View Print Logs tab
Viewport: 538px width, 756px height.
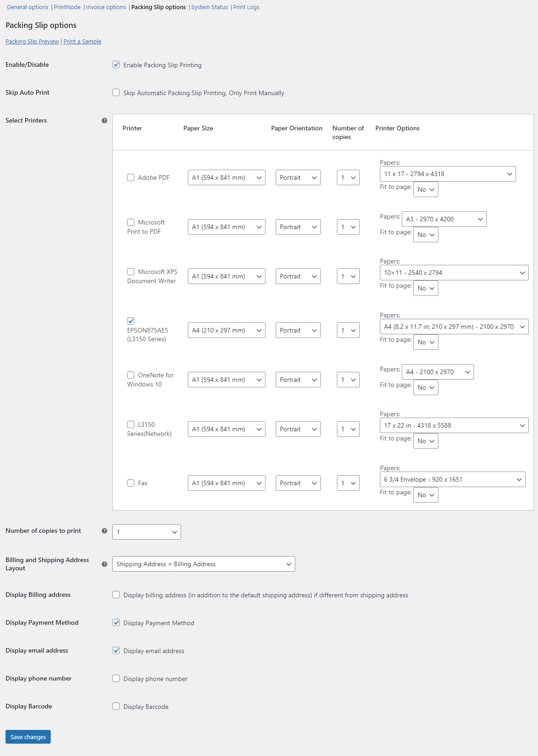pyautogui.click(x=246, y=7)
